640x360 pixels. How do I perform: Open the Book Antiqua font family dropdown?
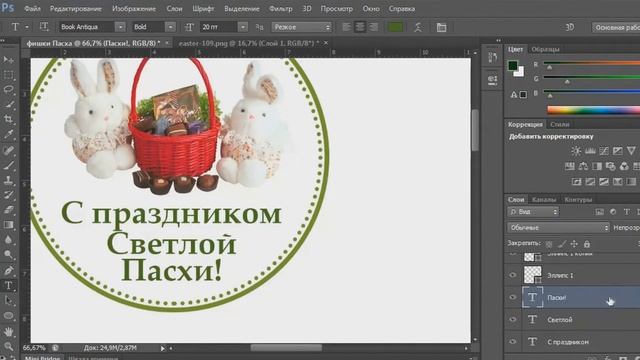(120, 27)
